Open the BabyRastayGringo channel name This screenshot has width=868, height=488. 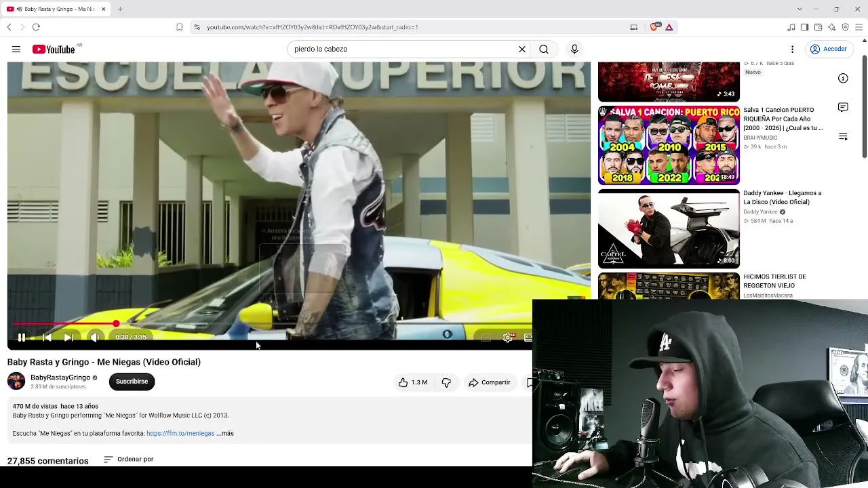click(x=60, y=378)
